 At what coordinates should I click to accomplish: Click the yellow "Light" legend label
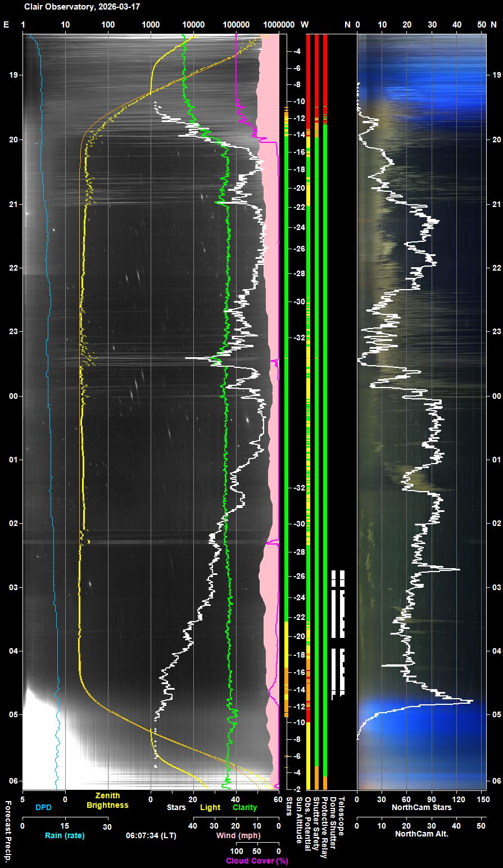tap(210, 807)
